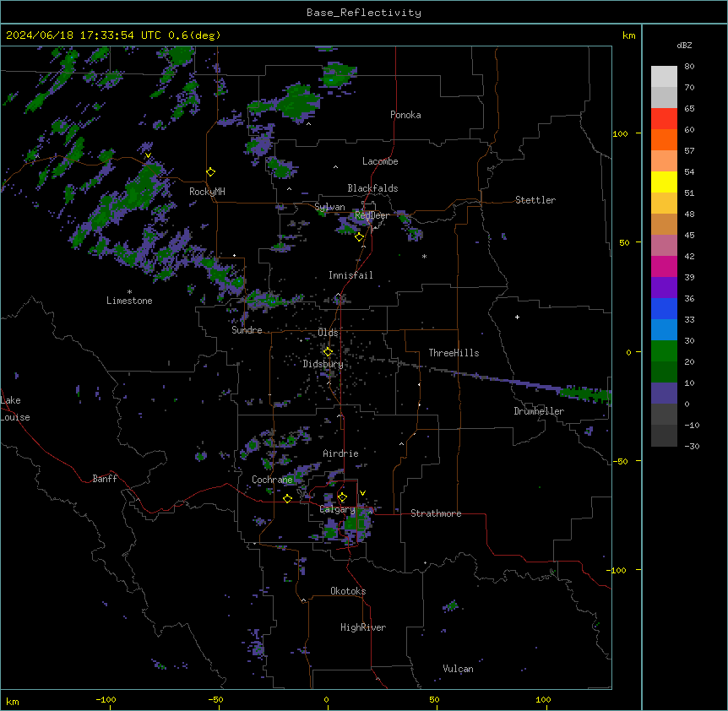
Task: Select the purple 39-36 dBZ legend swatch
Action: point(664,288)
